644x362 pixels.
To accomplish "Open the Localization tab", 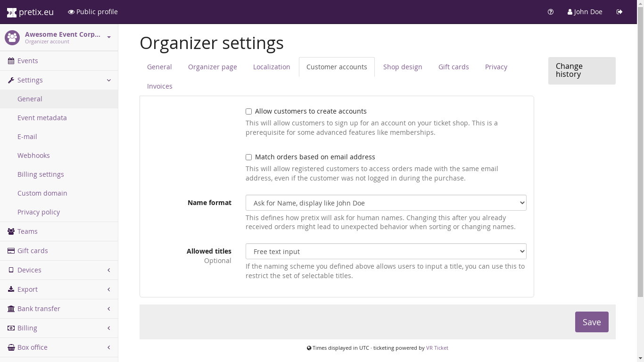I will (271, 67).
